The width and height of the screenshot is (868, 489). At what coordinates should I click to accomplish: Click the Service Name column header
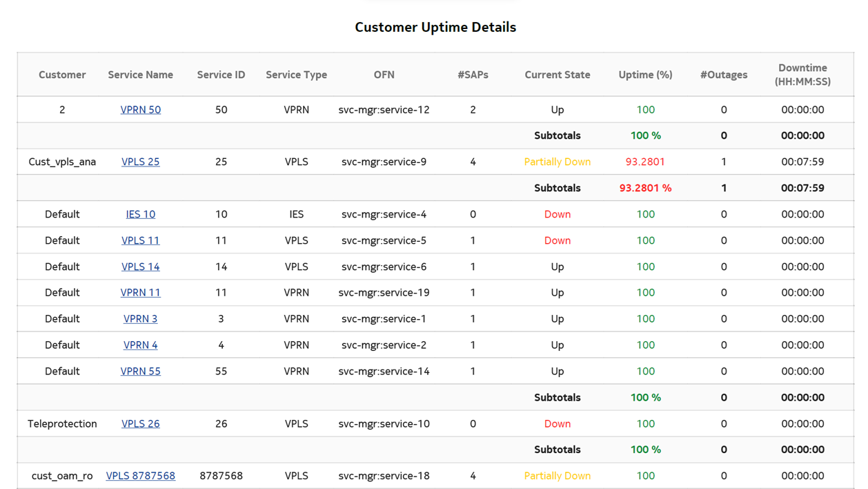[140, 75]
